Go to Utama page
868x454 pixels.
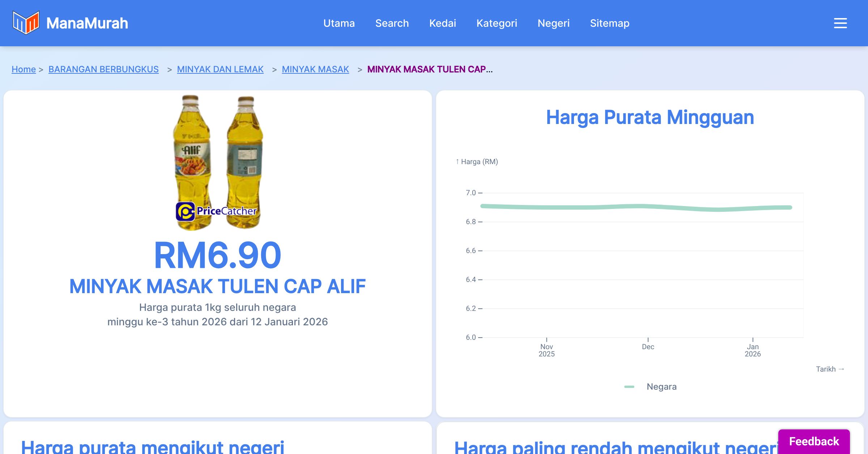339,23
